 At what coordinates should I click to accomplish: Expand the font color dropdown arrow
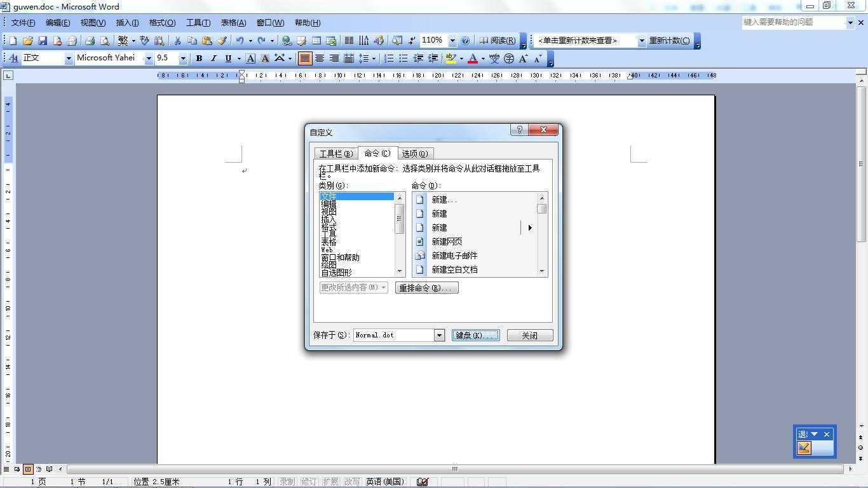tap(483, 58)
